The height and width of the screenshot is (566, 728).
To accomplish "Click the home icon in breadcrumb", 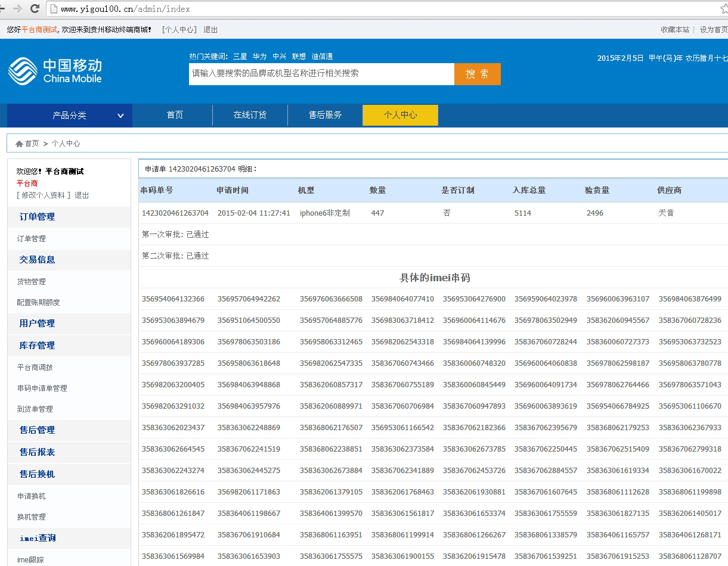I will (19, 144).
